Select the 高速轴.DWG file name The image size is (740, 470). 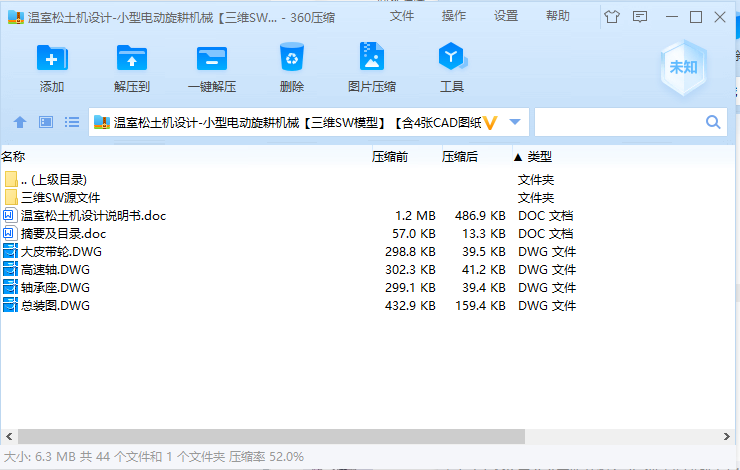[x=55, y=269]
